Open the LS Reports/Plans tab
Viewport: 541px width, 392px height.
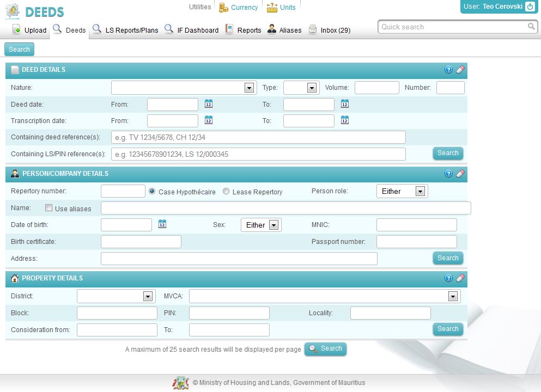[125, 30]
